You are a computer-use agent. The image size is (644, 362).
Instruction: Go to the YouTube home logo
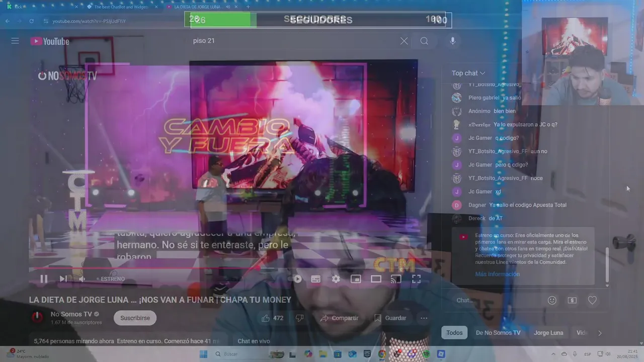[50, 41]
